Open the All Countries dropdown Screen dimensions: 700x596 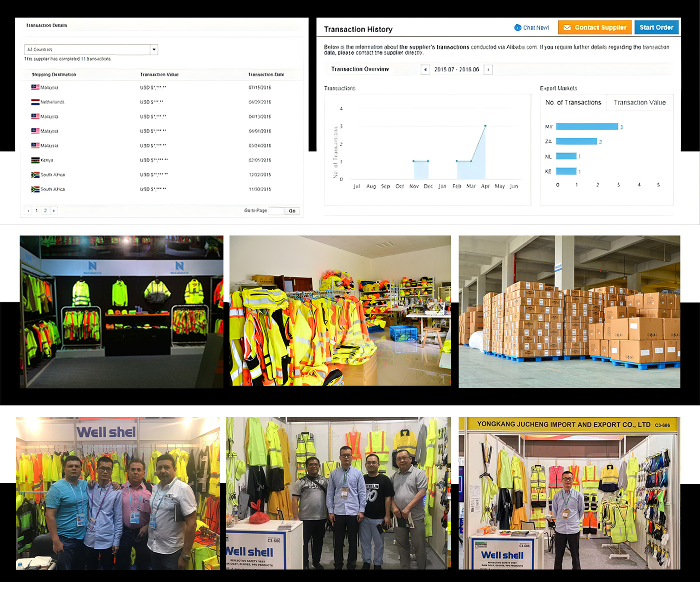tap(87, 49)
